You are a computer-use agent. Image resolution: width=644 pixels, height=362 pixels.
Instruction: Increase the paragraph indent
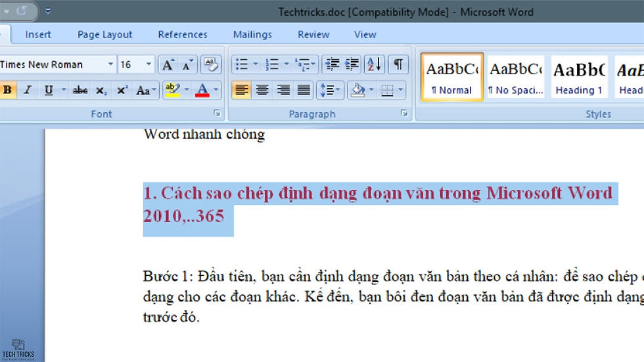(x=352, y=65)
